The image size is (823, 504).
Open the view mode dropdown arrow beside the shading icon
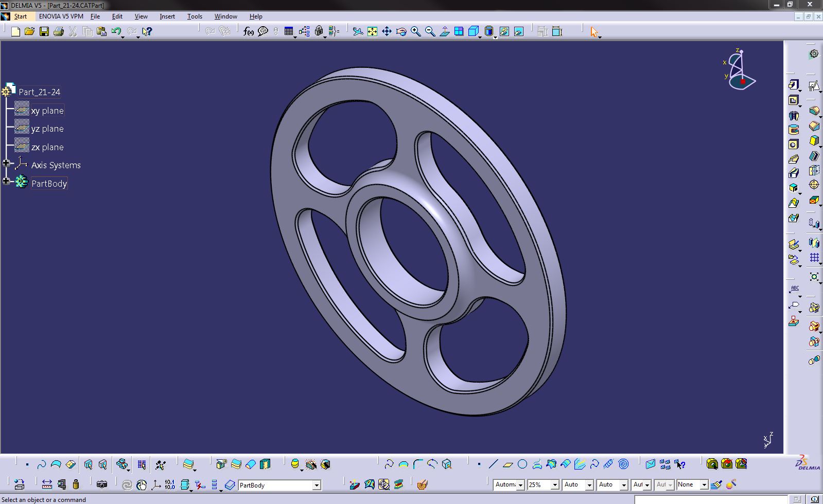pos(496,37)
